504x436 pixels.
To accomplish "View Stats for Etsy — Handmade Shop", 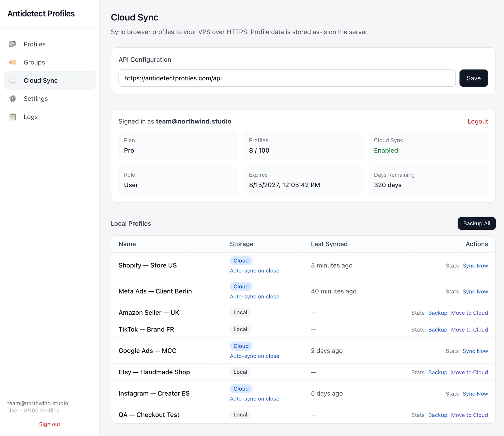I will [x=418, y=372].
